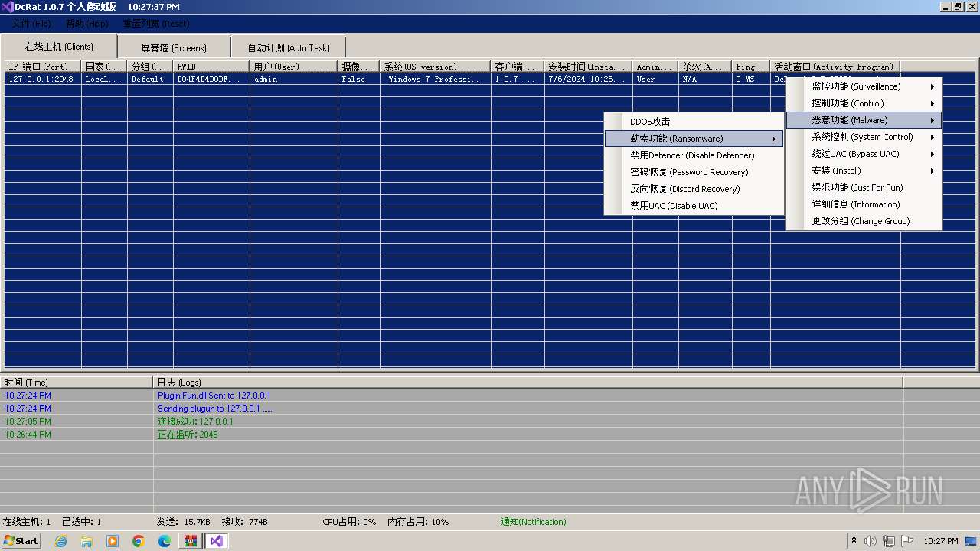The width and height of the screenshot is (980, 551).
Task: Click the admin user cell
Action: (x=294, y=79)
